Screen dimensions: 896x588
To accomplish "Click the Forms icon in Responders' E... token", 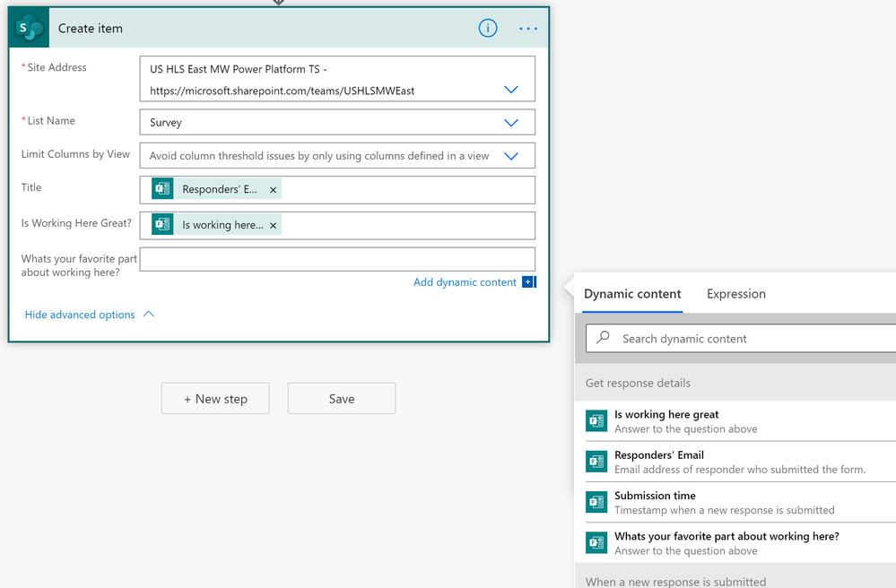I will pyautogui.click(x=162, y=189).
